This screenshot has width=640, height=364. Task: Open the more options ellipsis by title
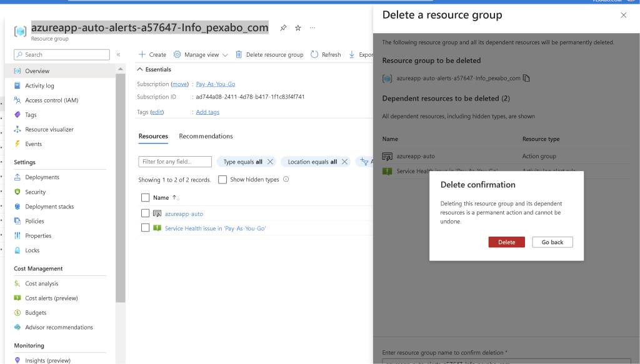tap(312, 27)
